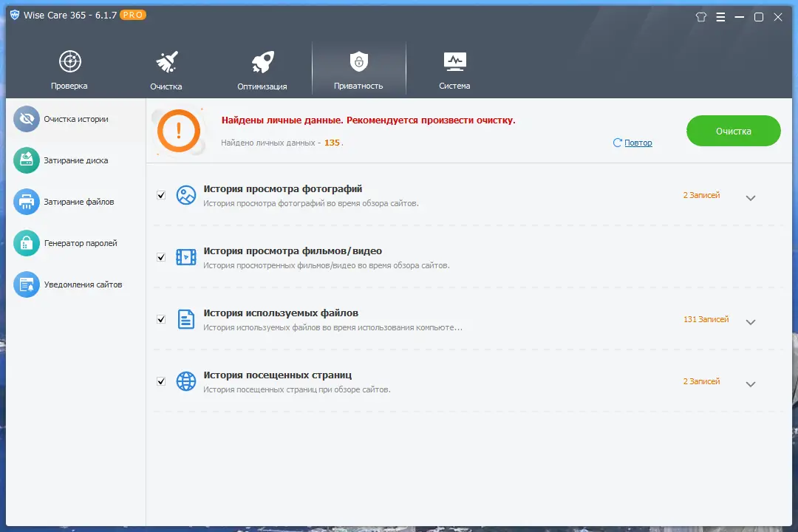The height and width of the screenshot is (532, 798).
Task: Uncheck История посещенных страниц checkbox
Action: (161, 381)
